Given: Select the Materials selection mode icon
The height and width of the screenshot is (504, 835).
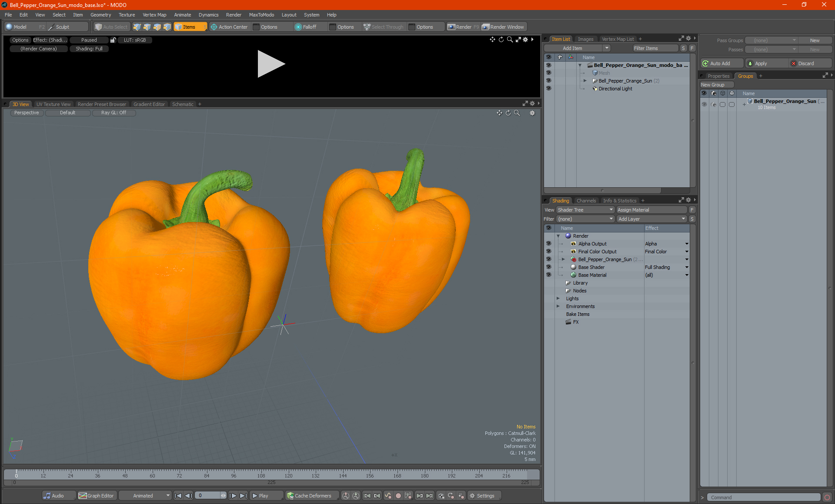Looking at the screenshot, I should (x=167, y=27).
